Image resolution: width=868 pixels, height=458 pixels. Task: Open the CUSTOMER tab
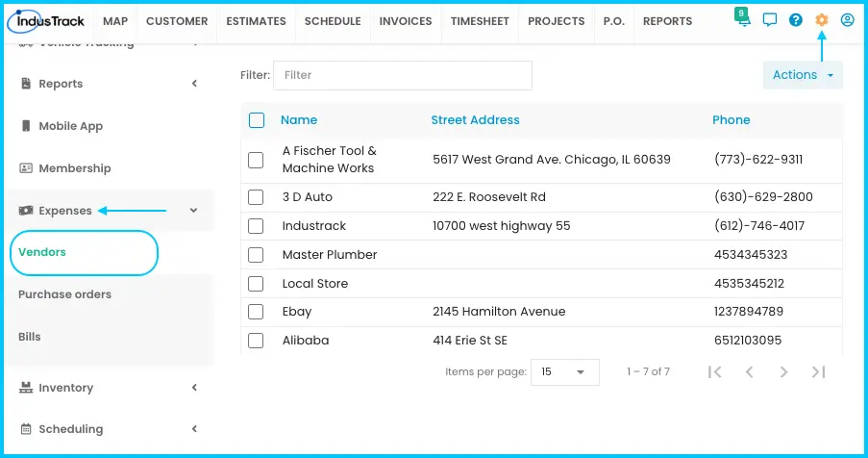click(x=177, y=21)
